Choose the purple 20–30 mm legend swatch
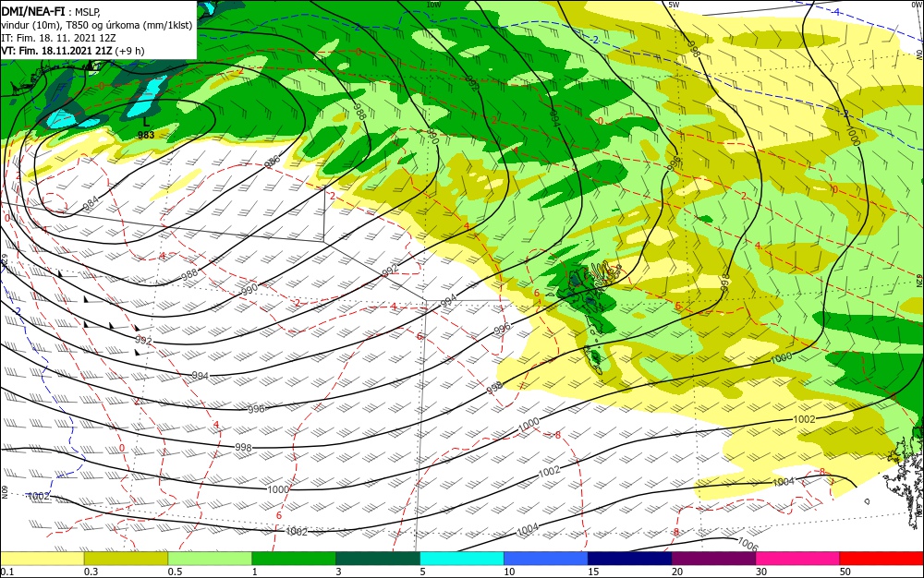The image size is (924, 578). pos(713,559)
